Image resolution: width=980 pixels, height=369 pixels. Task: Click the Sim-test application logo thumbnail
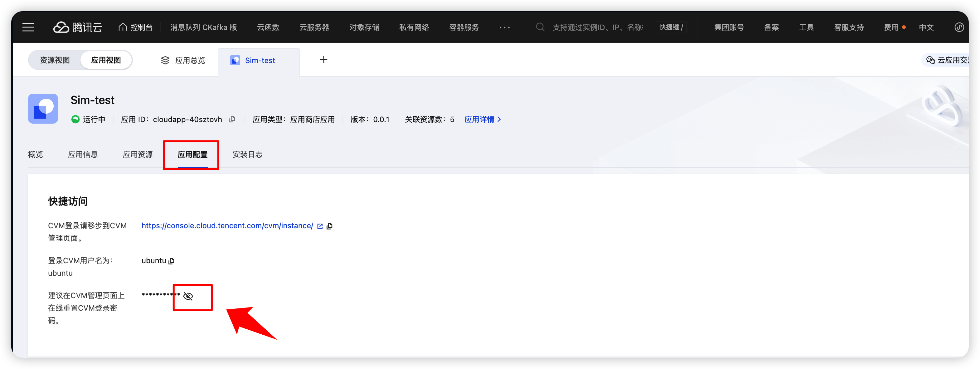tap(43, 109)
